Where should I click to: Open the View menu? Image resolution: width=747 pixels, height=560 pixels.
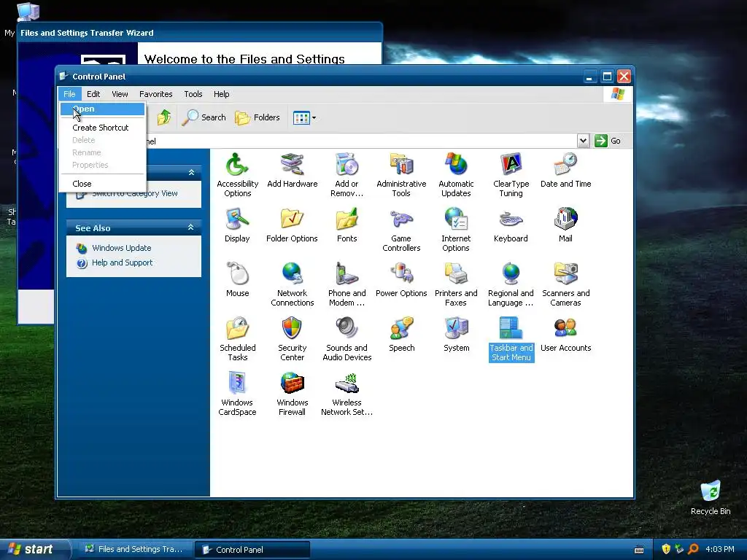pos(120,94)
